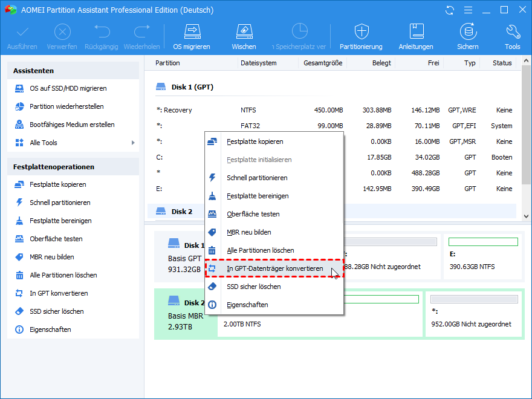Click the Verwerfen discard icon
The image size is (532, 399).
(62, 33)
